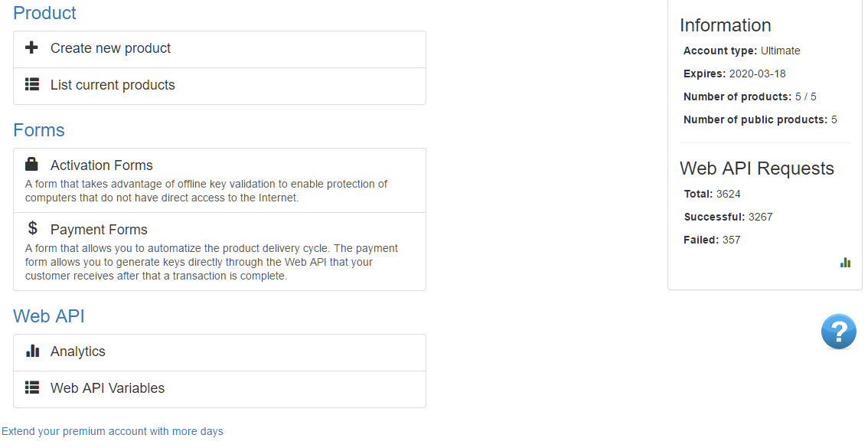
Task: Click the Web API section heading
Action: (49, 316)
